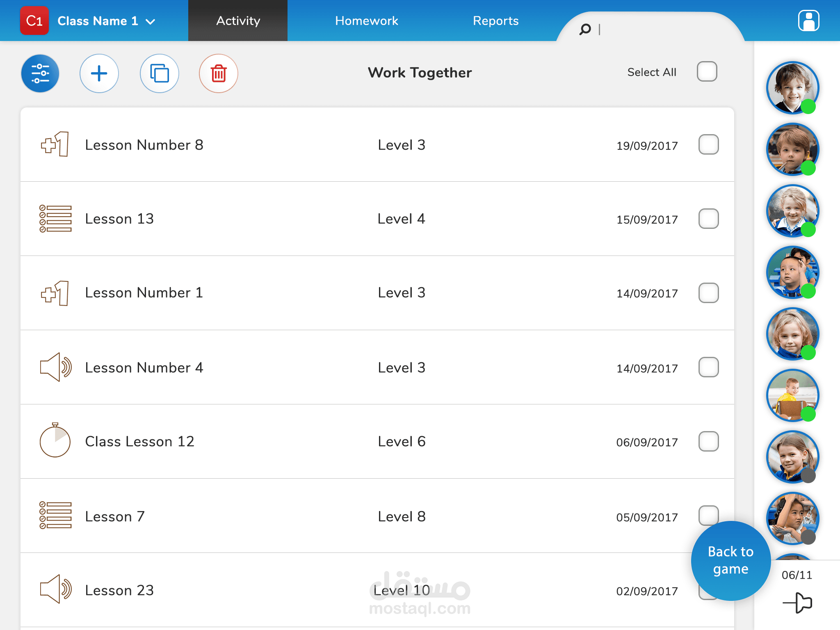This screenshot has width=840, height=630.
Task: Select the first student avatar thumbnail
Action: 792,87
